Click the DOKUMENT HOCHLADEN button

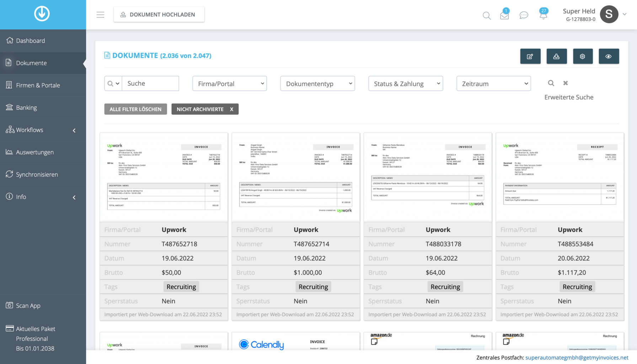[159, 15]
